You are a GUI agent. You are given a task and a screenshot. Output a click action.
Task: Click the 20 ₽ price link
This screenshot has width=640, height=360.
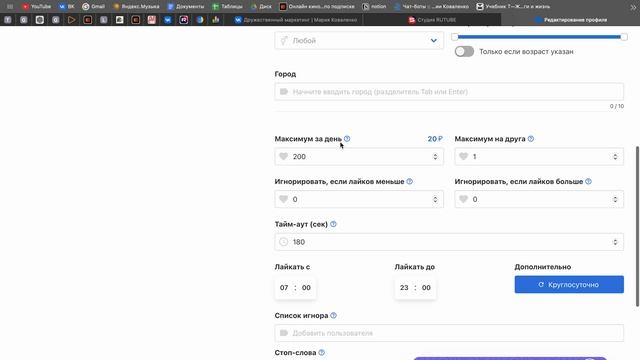coord(435,139)
